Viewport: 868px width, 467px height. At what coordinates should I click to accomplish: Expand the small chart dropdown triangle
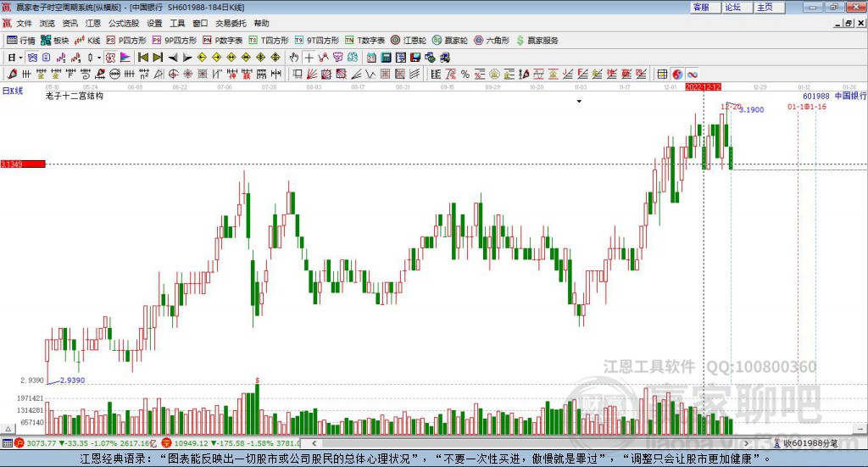click(x=579, y=101)
